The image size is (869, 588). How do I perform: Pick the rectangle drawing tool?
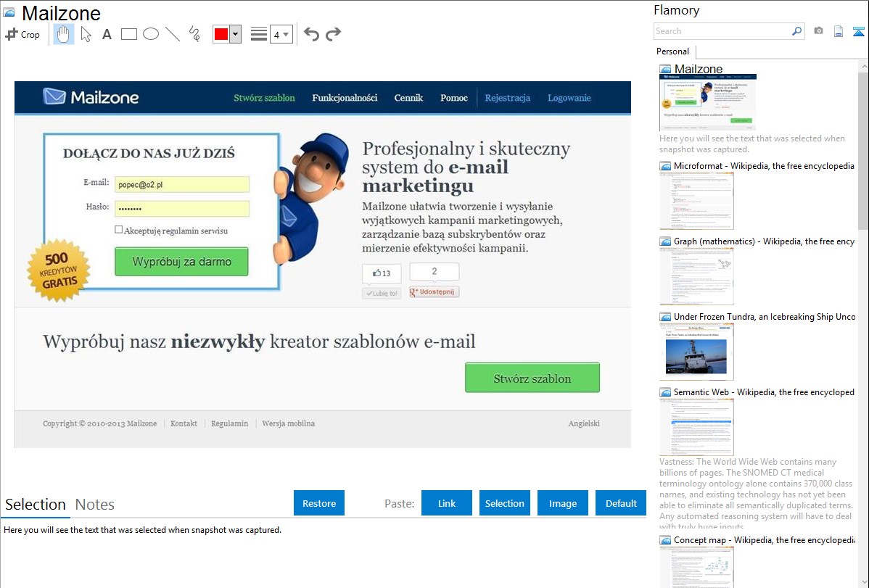click(x=128, y=34)
